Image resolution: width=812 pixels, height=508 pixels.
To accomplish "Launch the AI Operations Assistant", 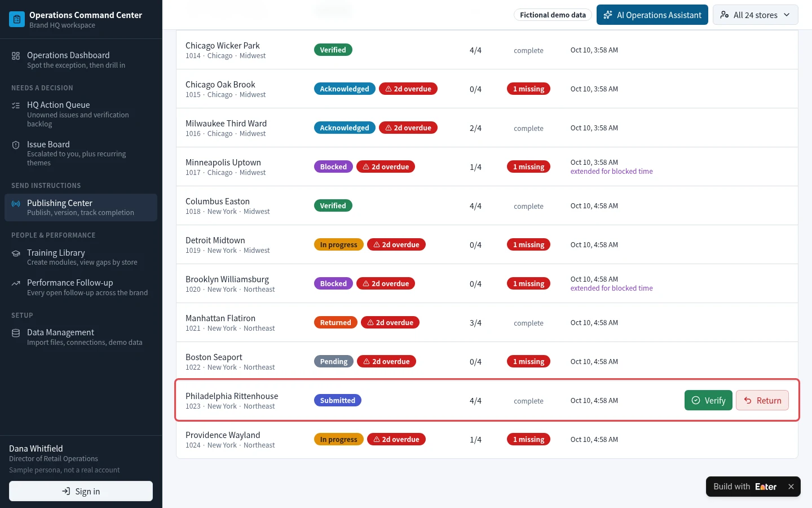I will pyautogui.click(x=652, y=15).
